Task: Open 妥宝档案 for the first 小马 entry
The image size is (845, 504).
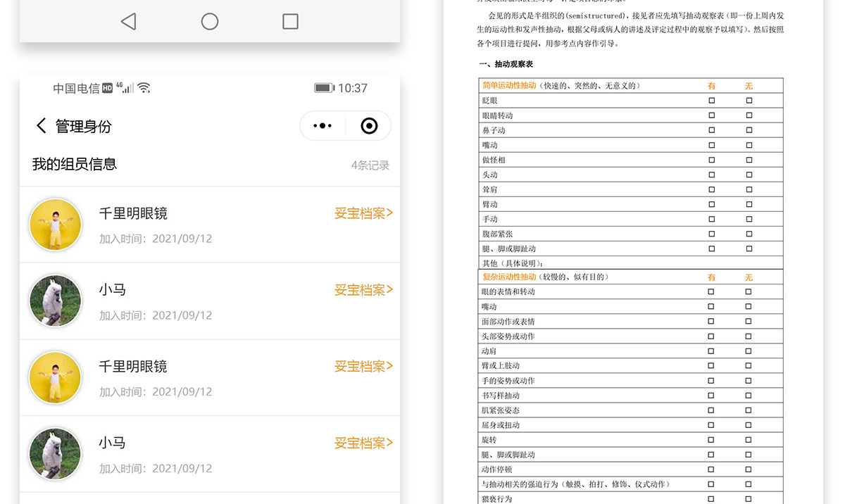Action: click(363, 290)
